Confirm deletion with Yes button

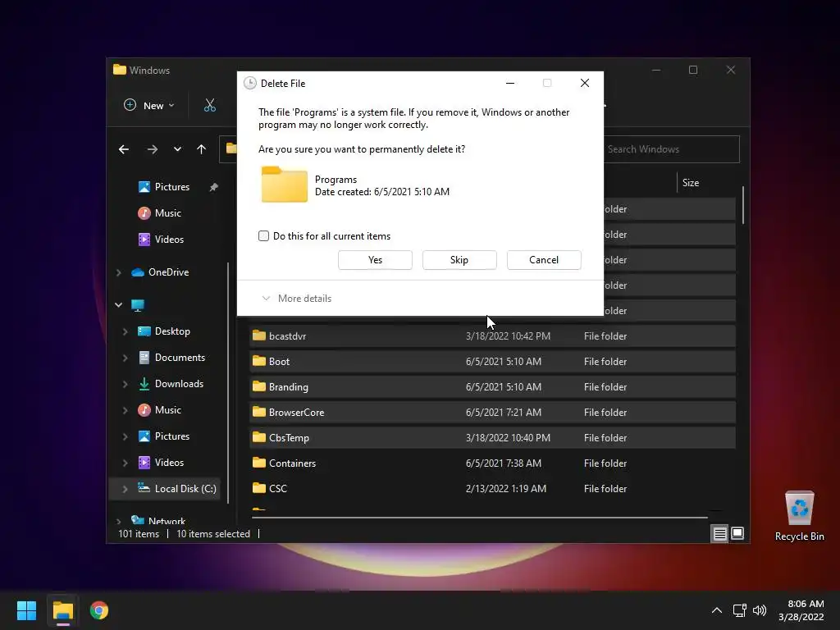tap(375, 260)
